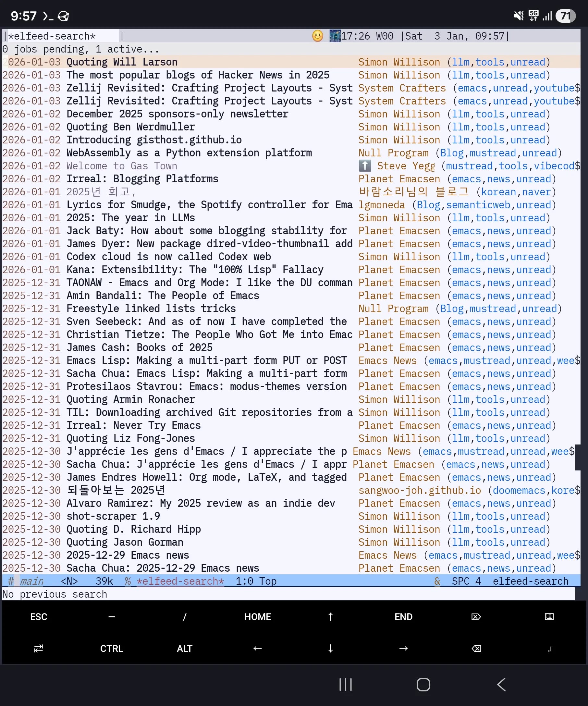
Task: Select the *elfeed-search* buffer tab
Action: pos(52,36)
